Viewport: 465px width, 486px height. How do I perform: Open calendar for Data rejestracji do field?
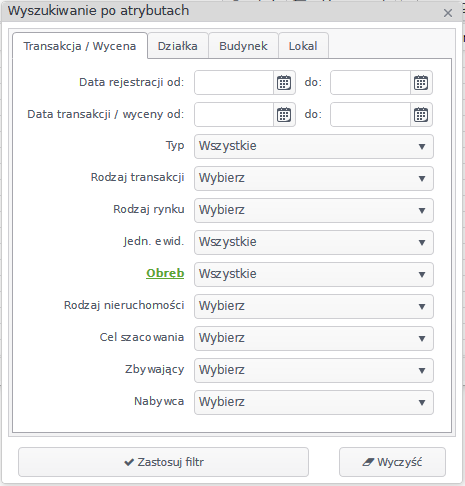click(x=421, y=83)
